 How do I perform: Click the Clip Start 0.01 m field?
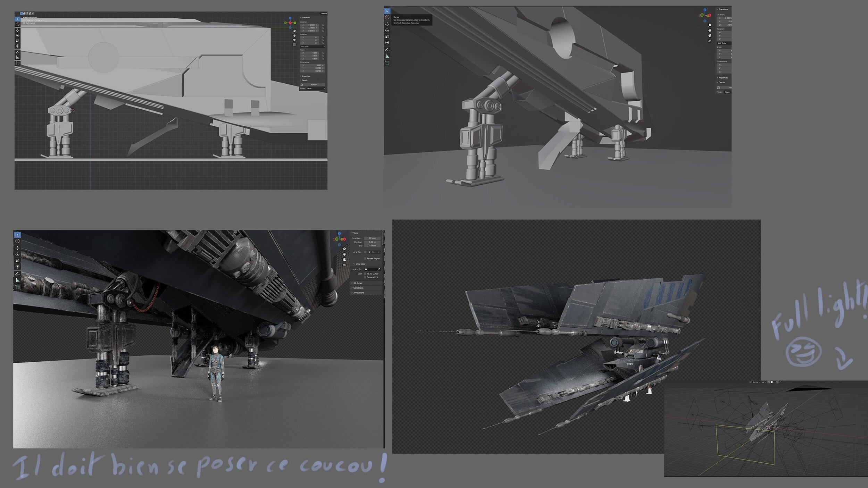point(372,242)
